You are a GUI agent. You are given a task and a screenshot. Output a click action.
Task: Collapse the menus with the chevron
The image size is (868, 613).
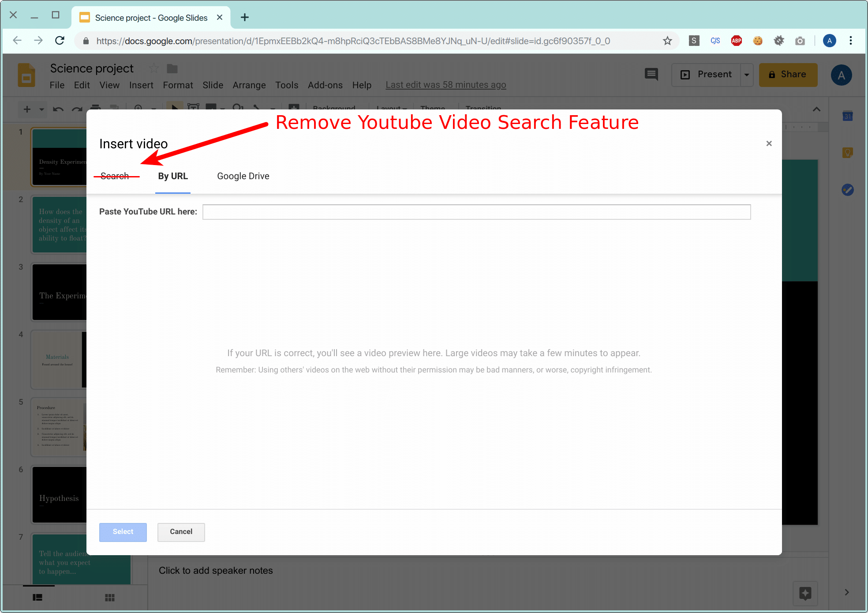[x=816, y=109]
